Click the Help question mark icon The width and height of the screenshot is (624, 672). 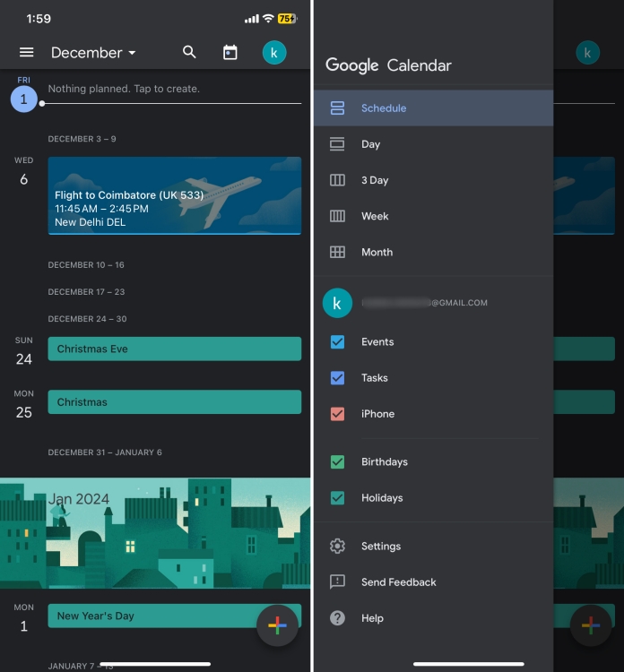click(337, 618)
